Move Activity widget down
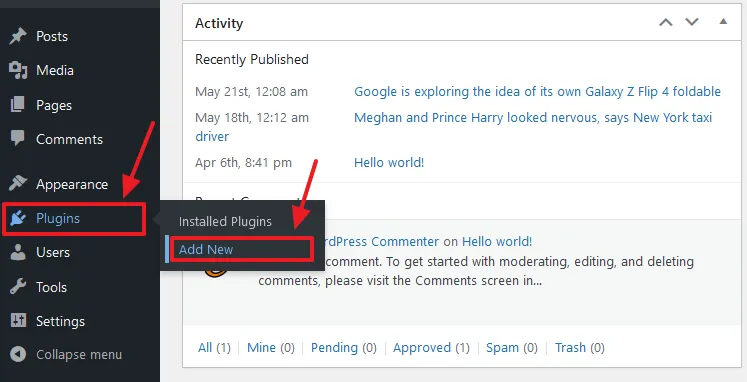747x382 pixels. 692,22
